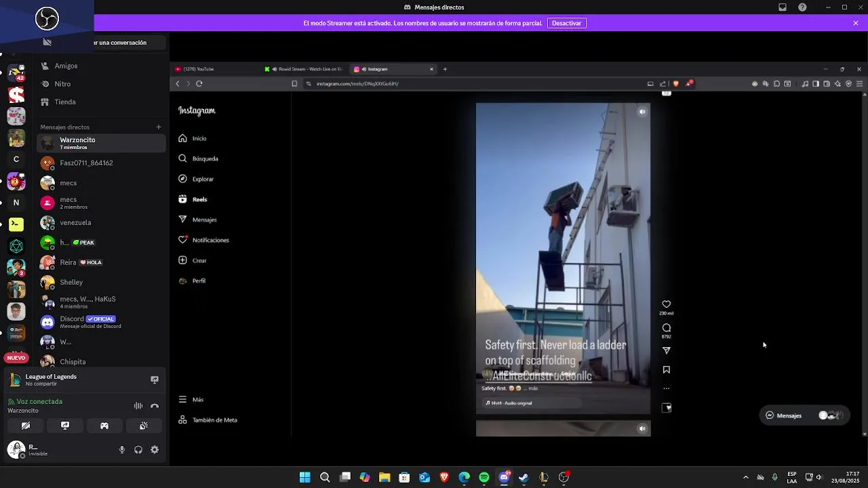Open the Discord official messages conversation
868x488 pixels.
click(x=101, y=322)
